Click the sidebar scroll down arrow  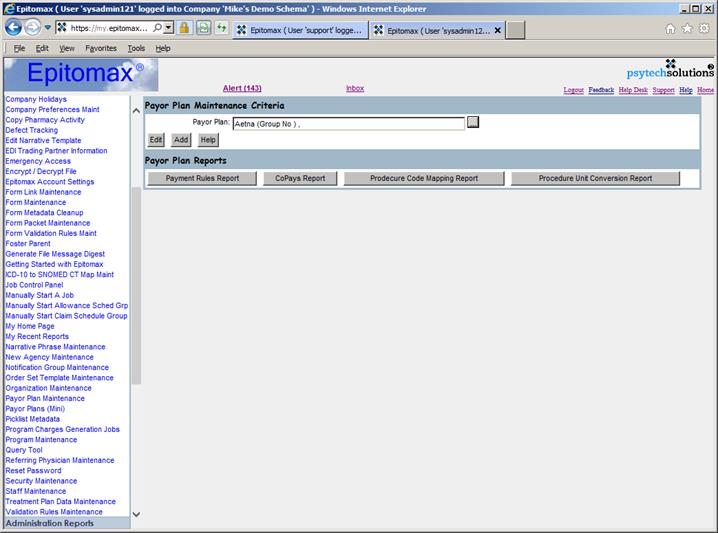pos(136,515)
